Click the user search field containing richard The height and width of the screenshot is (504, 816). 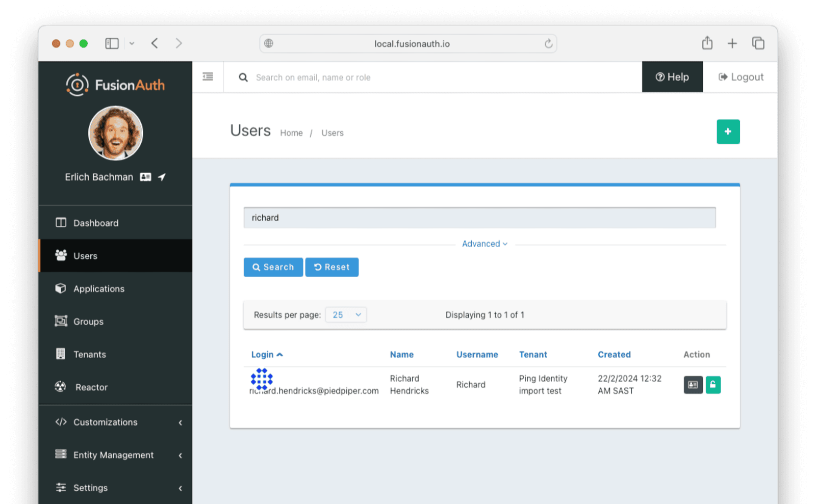pos(479,218)
